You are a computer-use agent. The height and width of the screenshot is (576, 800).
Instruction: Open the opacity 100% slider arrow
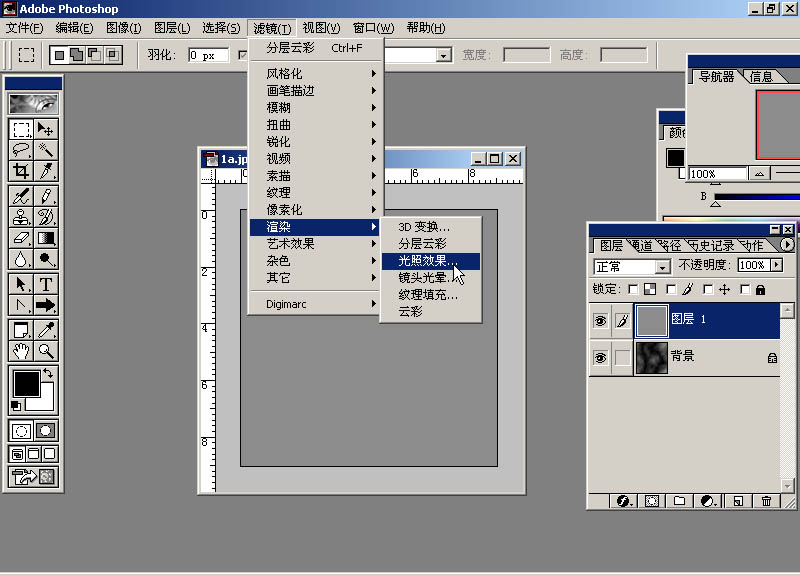point(777,265)
